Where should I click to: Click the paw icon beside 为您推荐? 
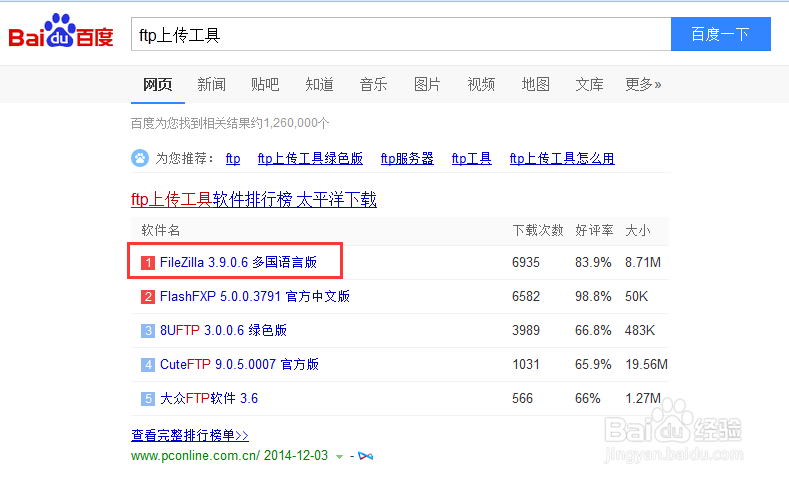140,158
